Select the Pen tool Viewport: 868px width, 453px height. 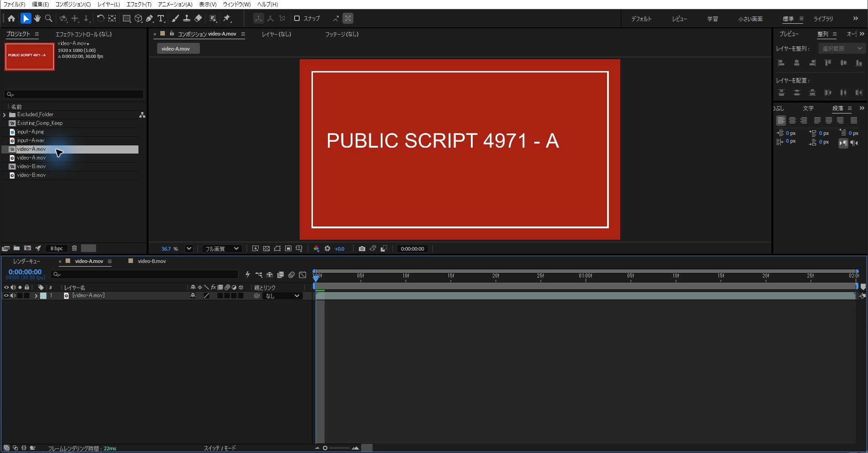(x=149, y=18)
